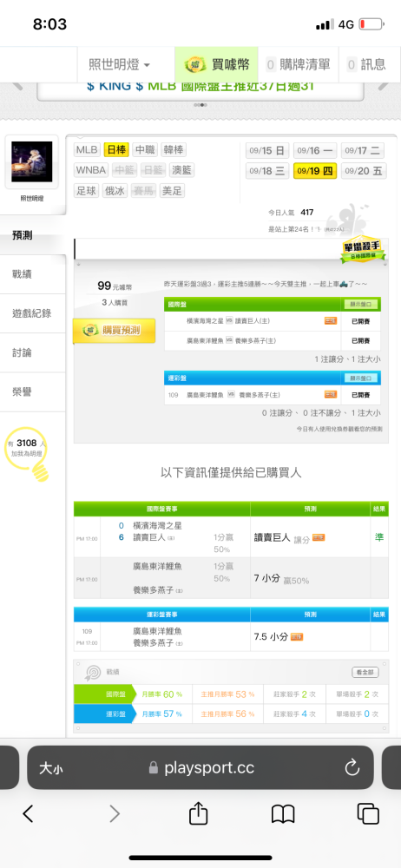
Task: Select the 足球 league tab
Action: (87, 191)
